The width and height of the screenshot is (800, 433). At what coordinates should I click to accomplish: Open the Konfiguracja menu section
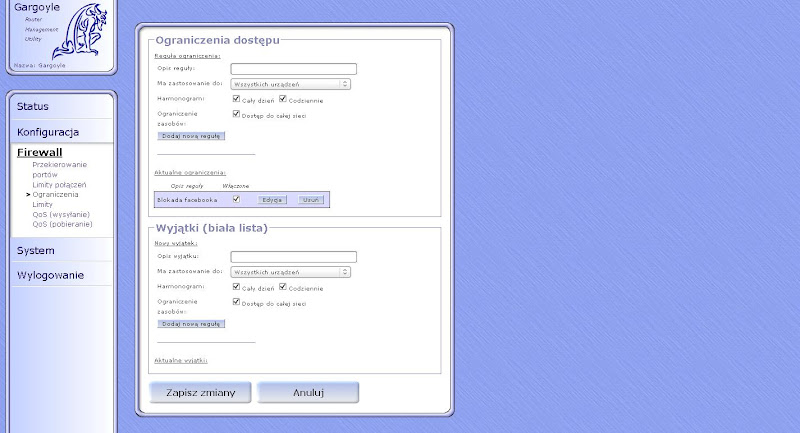pyautogui.click(x=48, y=132)
